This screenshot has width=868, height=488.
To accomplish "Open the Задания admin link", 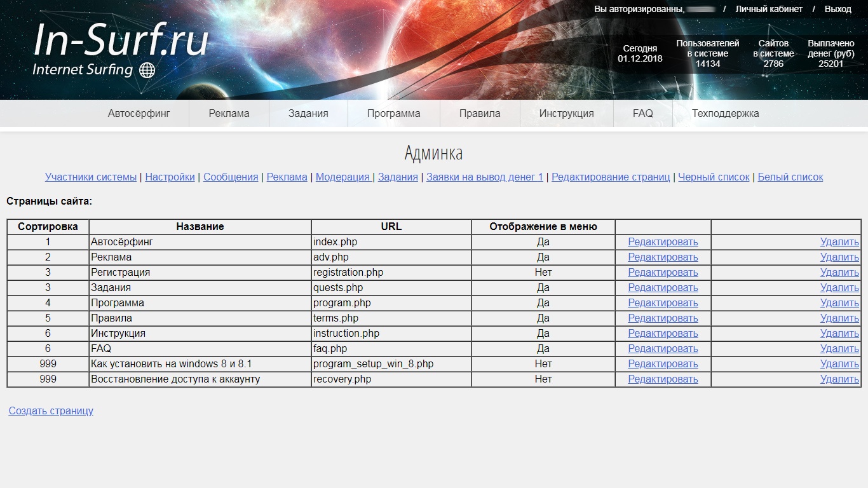I will [398, 177].
